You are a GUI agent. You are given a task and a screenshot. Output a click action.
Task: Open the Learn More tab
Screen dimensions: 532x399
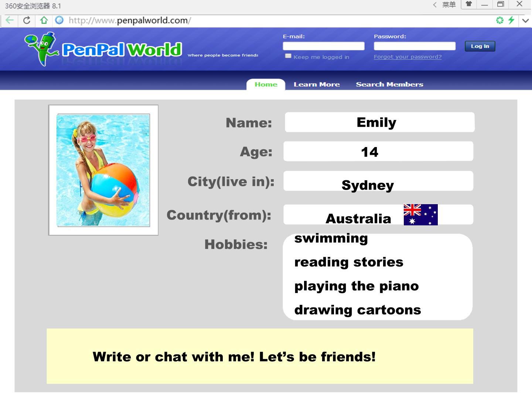click(x=317, y=84)
